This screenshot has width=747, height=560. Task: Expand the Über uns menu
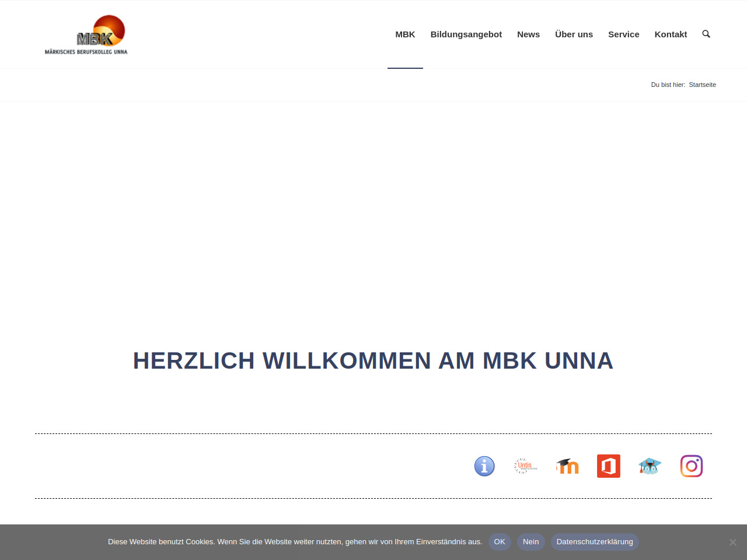click(574, 34)
